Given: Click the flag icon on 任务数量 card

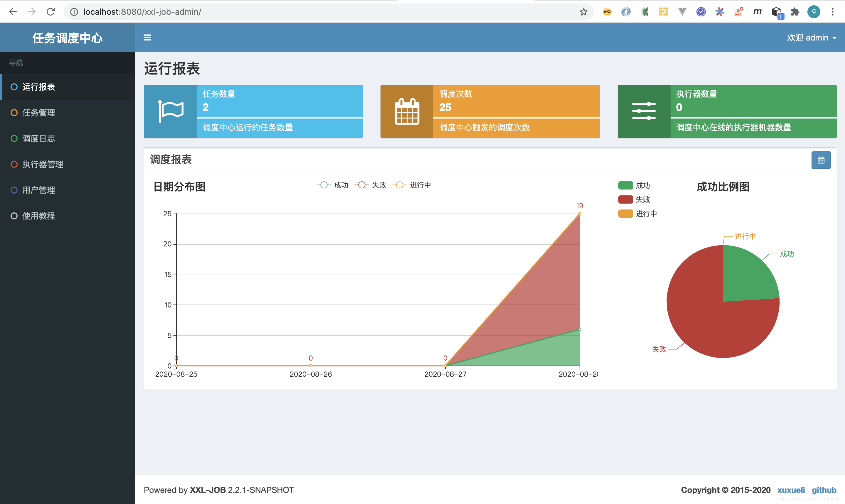Looking at the screenshot, I should tap(171, 111).
